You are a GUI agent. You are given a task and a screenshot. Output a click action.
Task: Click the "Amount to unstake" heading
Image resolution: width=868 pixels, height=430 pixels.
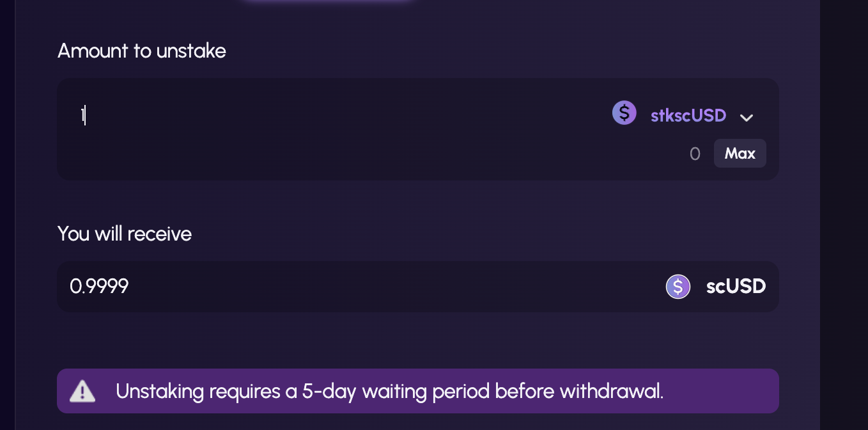[x=141, y=51]
